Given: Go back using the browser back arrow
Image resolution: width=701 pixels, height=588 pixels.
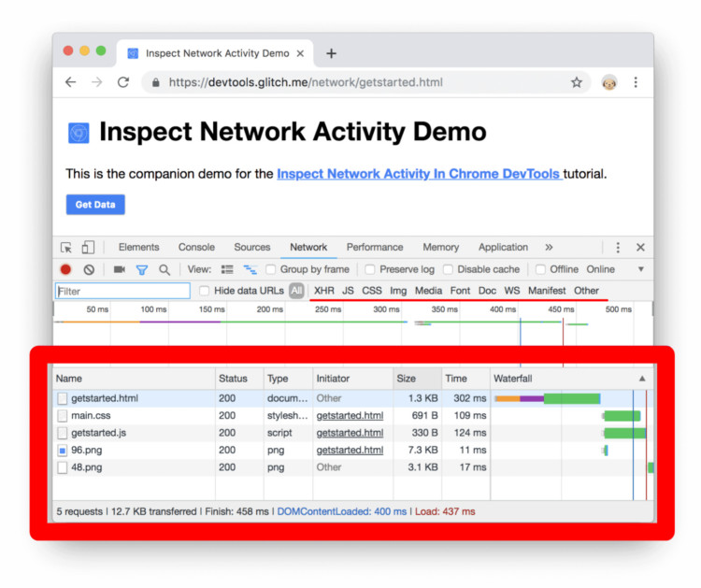Looking at the screenshot, I should tap(71, 82).
